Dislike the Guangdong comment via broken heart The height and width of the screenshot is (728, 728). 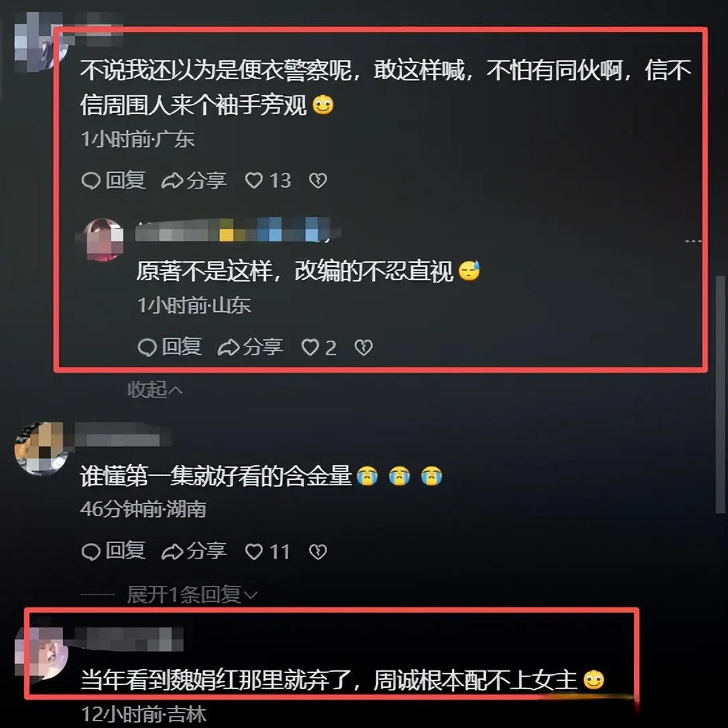[318, 180]
